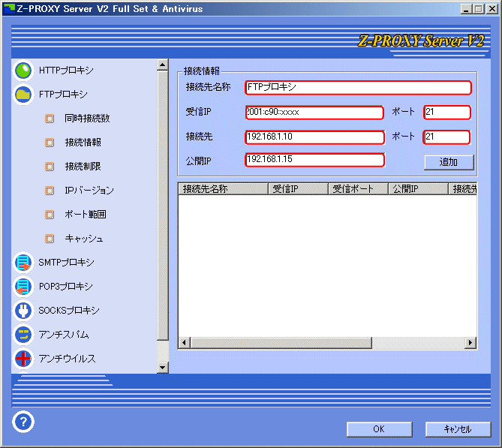Focus the 接続先 address field
The image size is (502, 448).
(314, 137)
